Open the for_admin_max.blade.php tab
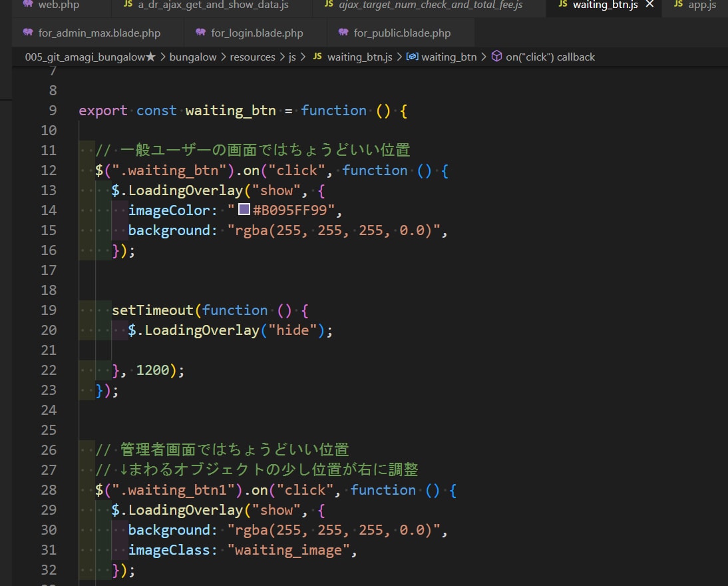The image size is (728, 586). 98,33
